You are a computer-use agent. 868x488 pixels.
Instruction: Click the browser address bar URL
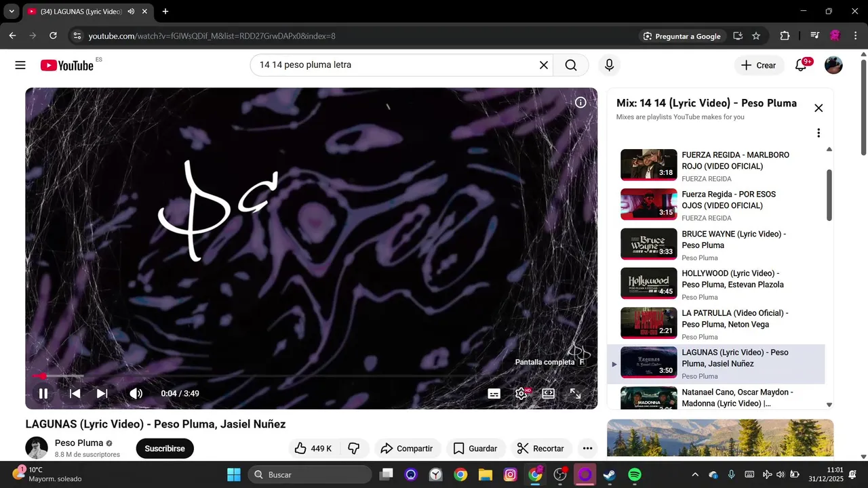click(212, 36)
